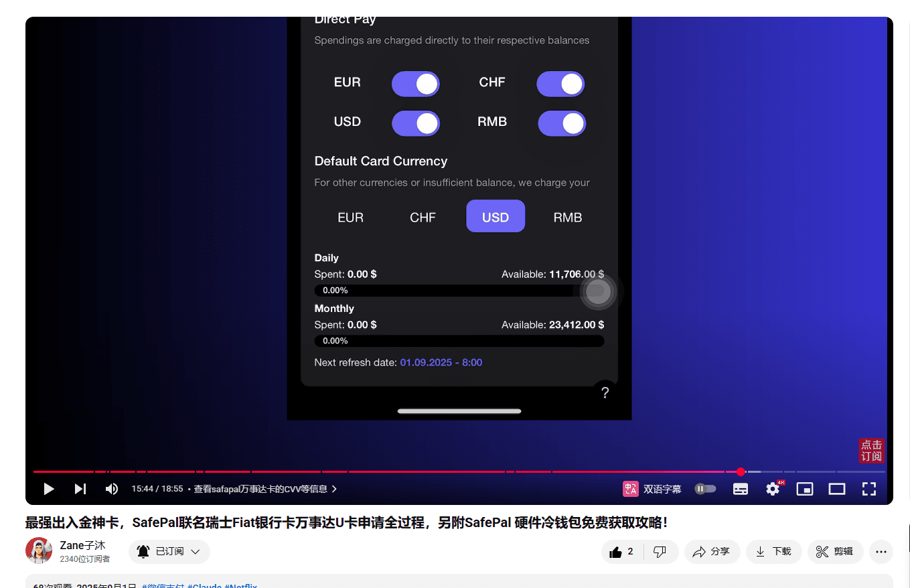Image resolution: width=910 pixels, height=588 pixels.
Task: Open bilingual subtitles extension icon
Action: (x=630, y=489)
